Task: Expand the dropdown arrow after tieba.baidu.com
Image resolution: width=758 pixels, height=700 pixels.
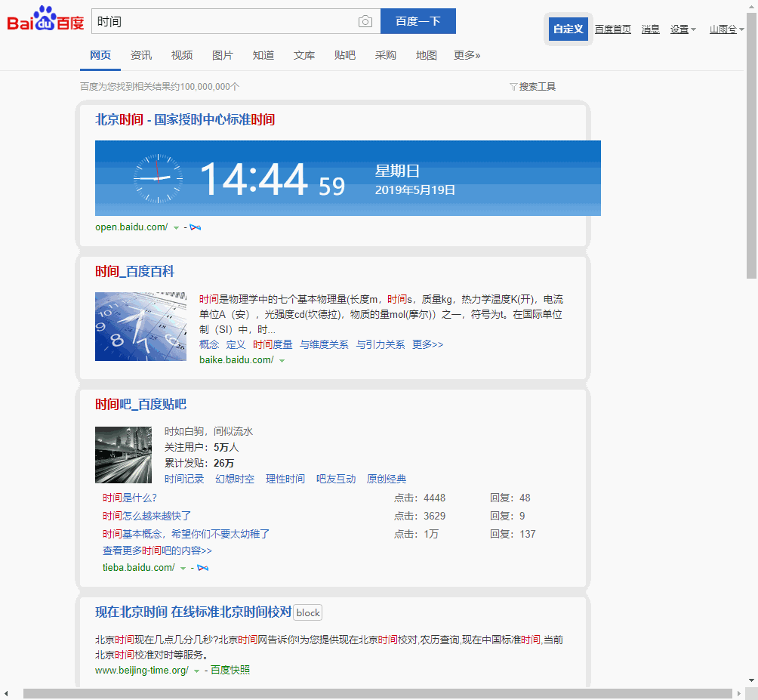Action: point(183,568)
